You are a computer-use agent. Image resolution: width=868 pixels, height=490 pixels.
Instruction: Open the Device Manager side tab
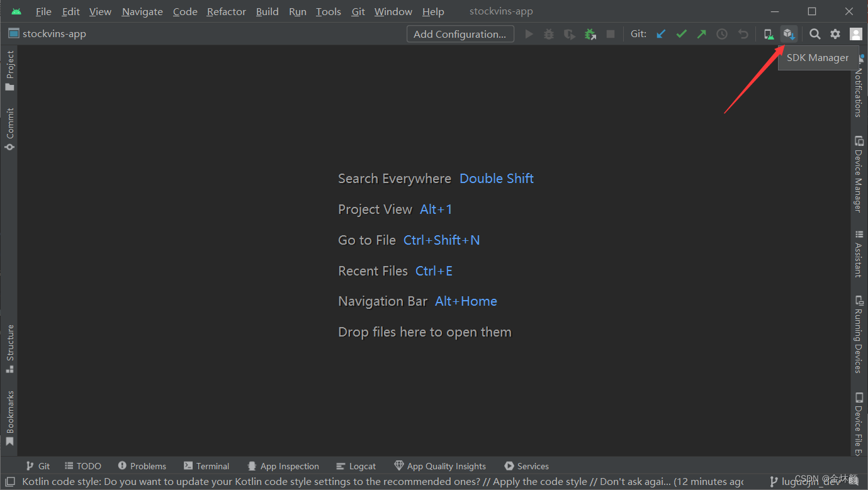(859, 174)
